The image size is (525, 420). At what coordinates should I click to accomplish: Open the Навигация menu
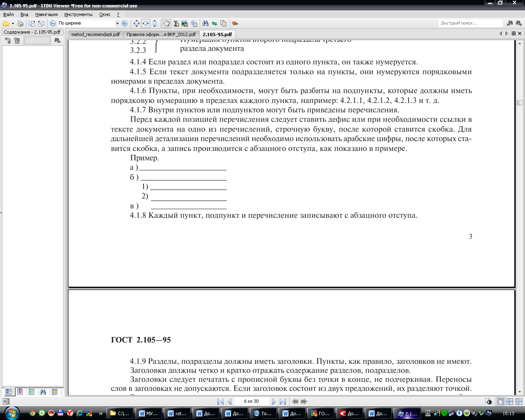46,14
